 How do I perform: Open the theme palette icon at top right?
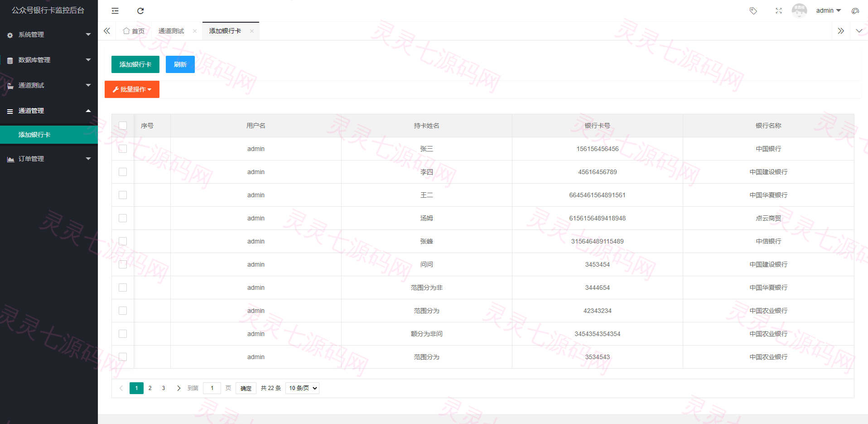point(855,11)
